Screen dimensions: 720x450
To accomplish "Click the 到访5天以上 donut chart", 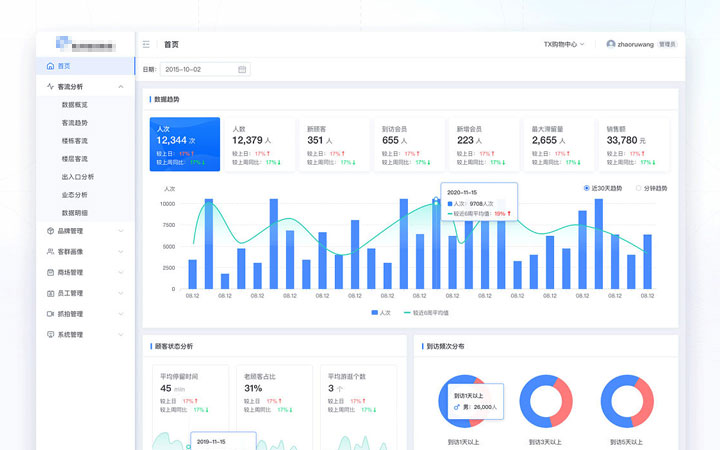I will click(627, 401).
